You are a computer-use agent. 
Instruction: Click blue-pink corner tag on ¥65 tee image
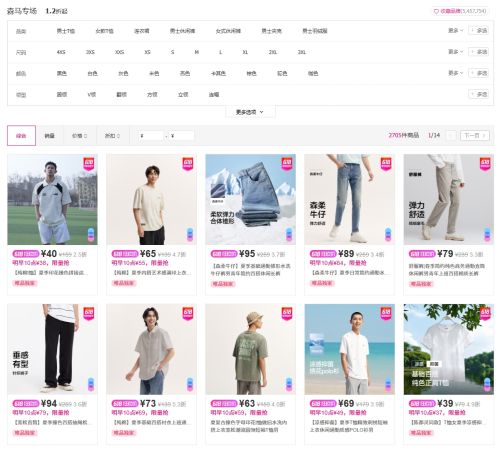pos(190,235)
